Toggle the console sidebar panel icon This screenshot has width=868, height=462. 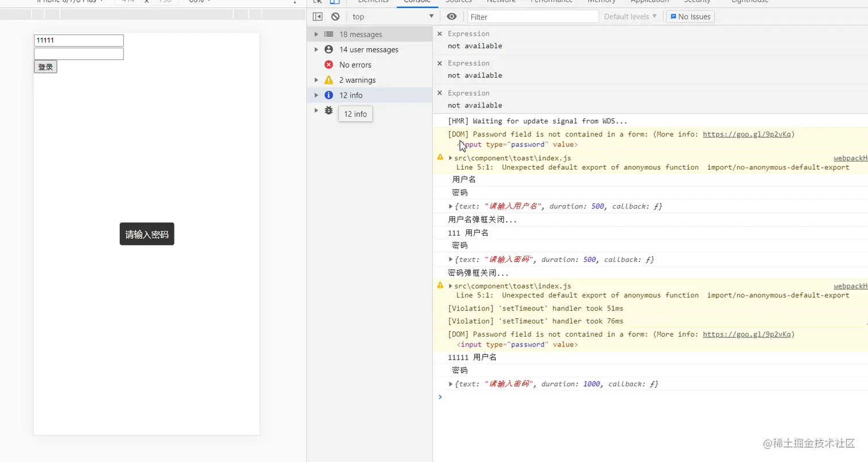317,17
